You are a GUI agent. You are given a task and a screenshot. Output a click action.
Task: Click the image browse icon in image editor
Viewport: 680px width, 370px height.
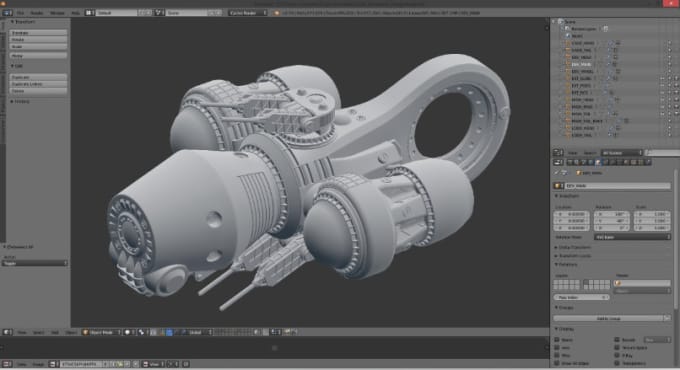coord(53,364)
